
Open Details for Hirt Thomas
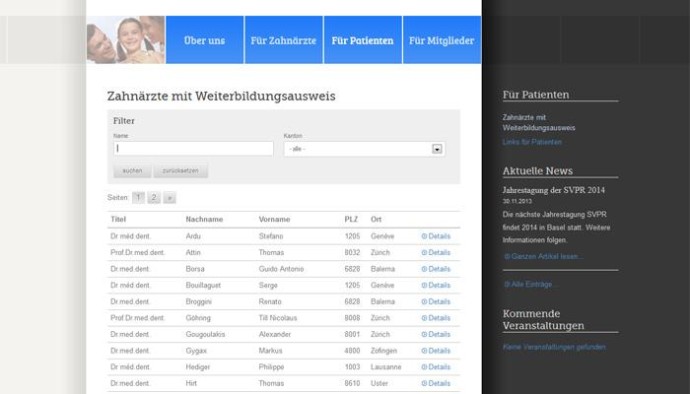tap(436, 383)
